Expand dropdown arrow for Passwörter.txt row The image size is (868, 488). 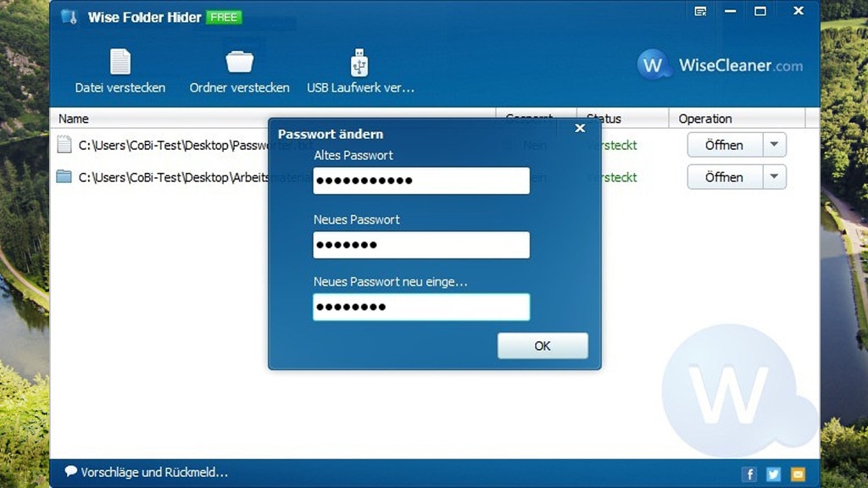pyautogui.click(x=774, y=145)
